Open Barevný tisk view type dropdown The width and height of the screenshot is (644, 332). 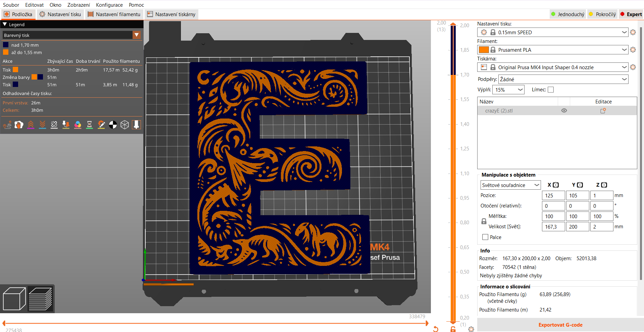click(x=71, y=35)
